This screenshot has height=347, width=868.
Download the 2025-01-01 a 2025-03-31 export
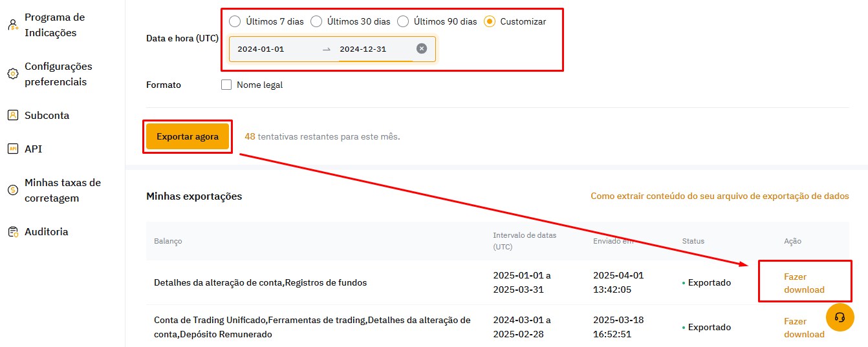pyautogui.click(x=804, y=283)
